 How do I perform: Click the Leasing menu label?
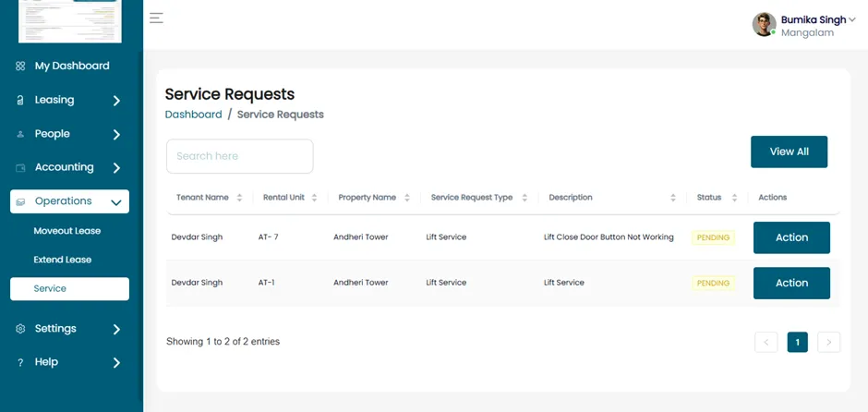coord(54,101)
